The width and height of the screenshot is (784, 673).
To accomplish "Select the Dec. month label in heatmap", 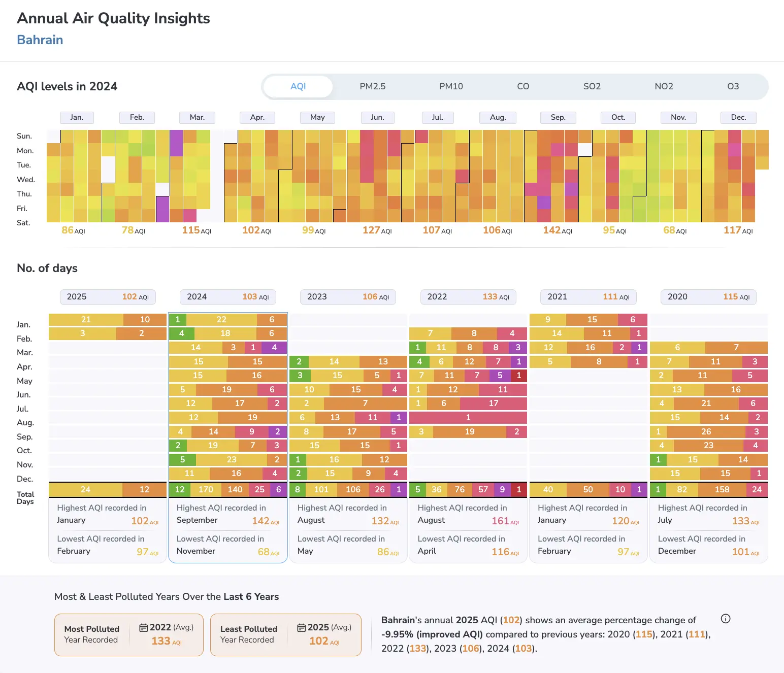I will click(x=738, y=117).
